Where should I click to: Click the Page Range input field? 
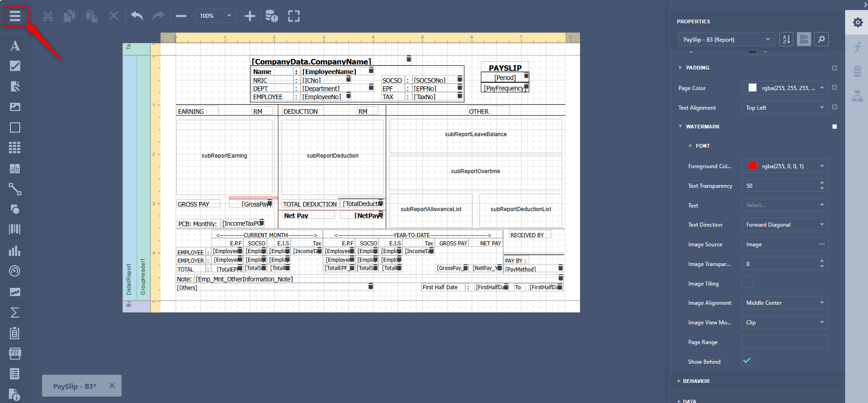785,342
